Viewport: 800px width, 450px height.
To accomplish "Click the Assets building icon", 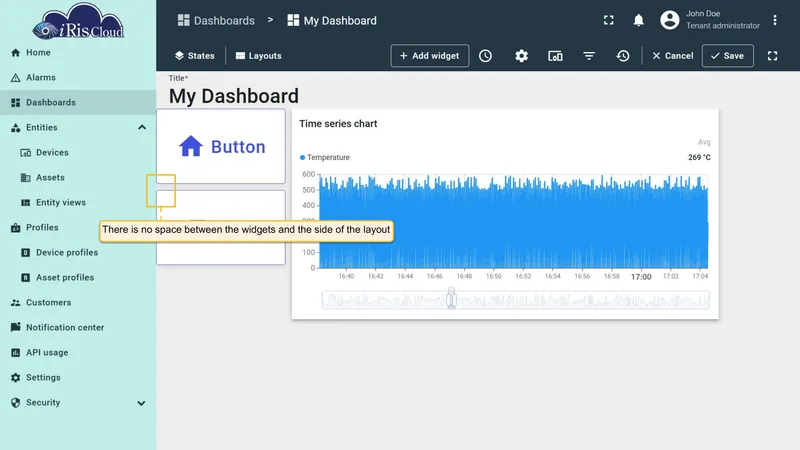I will [26, 178].
